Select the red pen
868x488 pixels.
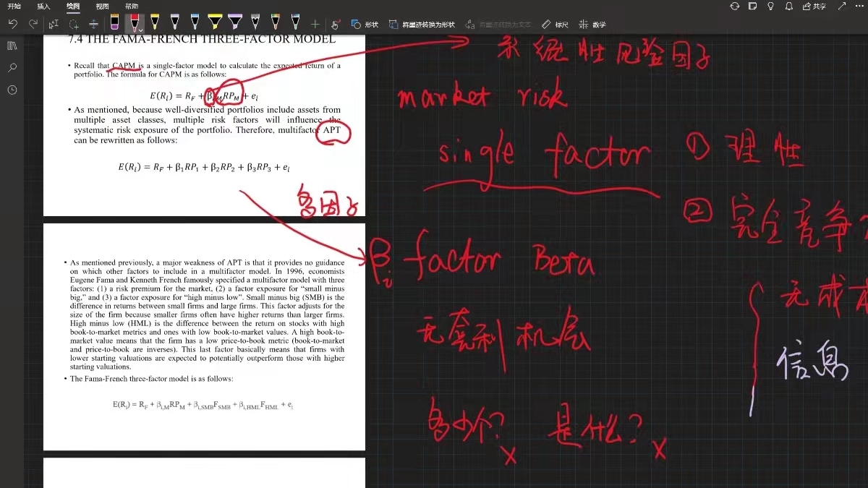pos(134,24)
